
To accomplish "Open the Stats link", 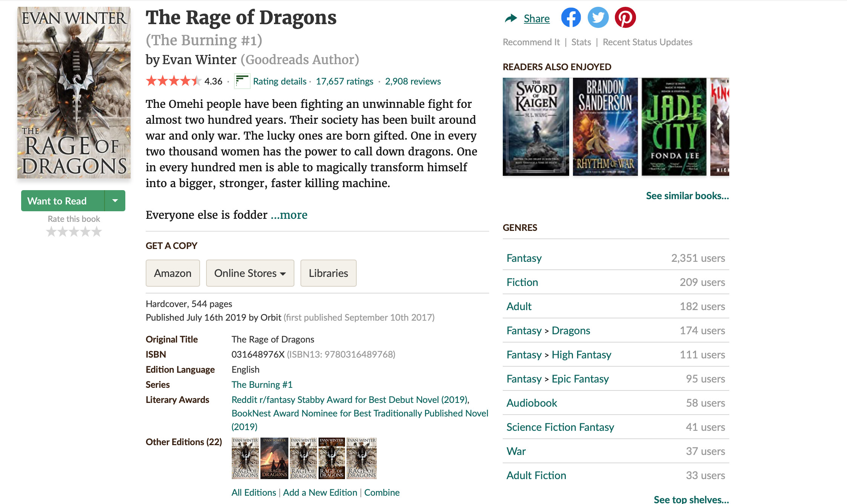I will point(581,42).
